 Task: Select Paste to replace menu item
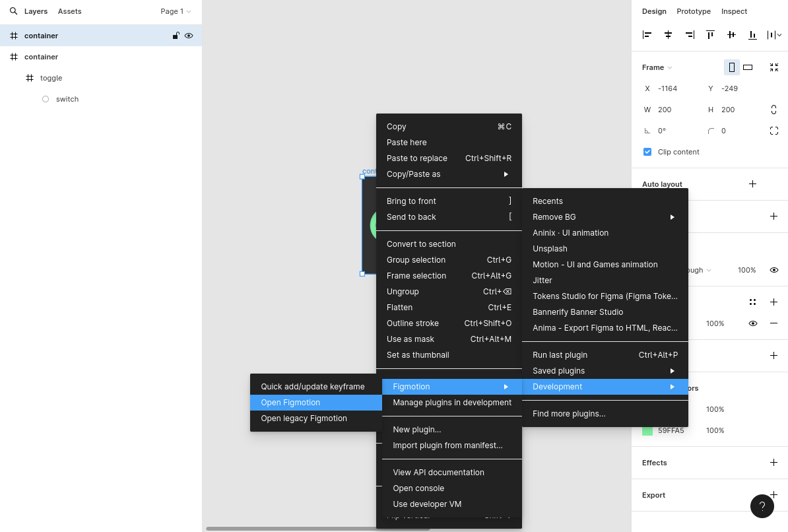tap(449, 158)
